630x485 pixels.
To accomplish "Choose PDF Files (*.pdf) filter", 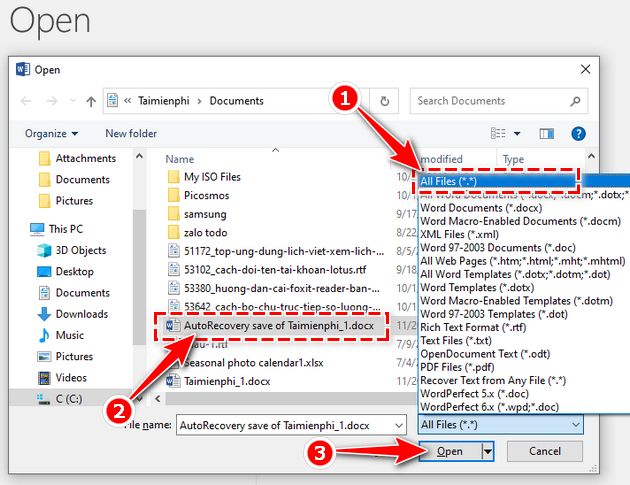I will 524,367.
